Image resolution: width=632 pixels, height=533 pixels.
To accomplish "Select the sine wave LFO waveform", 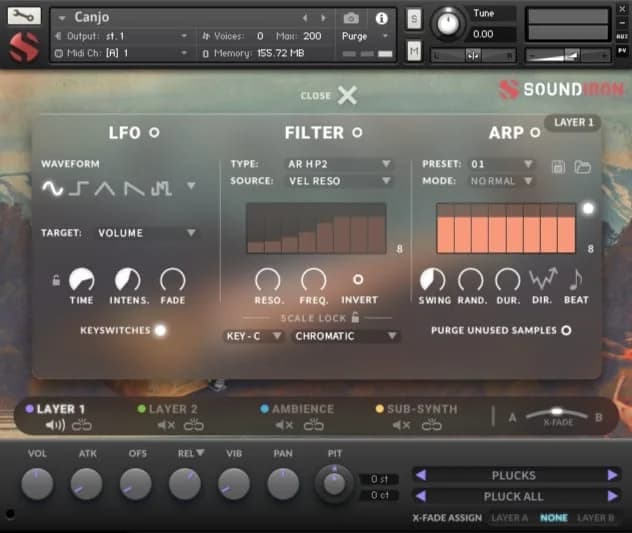I will 52,188.
